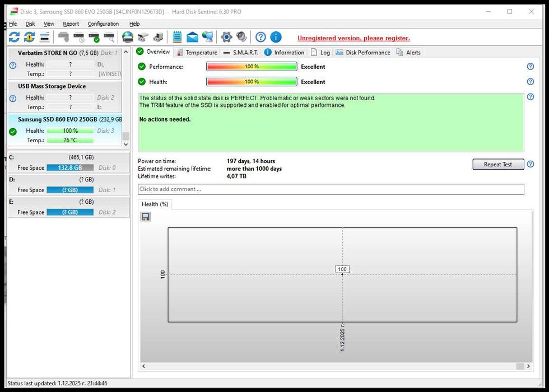Open the View menu
Screen dimensions: 549x392
tap(49, 24)
